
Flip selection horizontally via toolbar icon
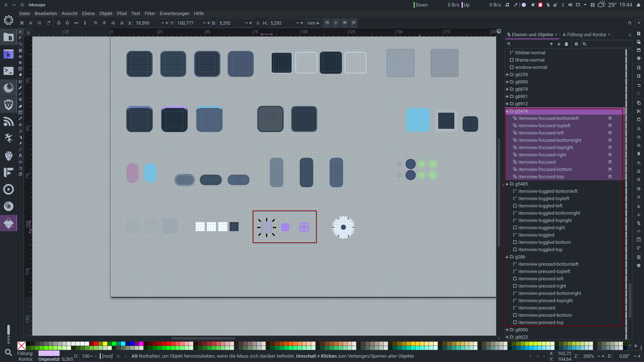pos(76,23)
